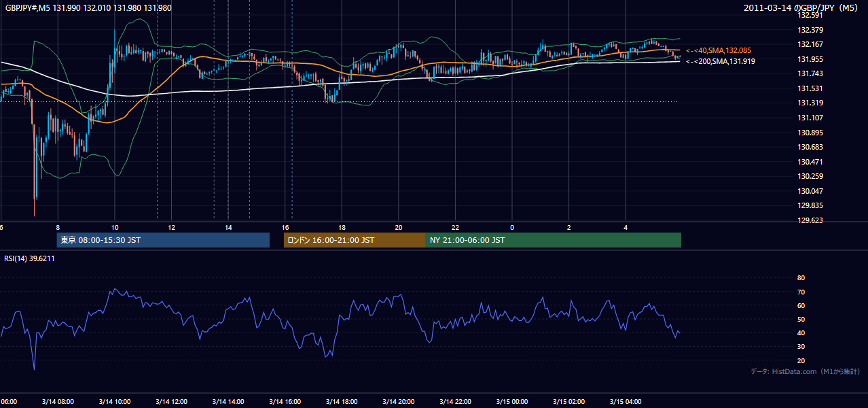Image resolution: width=868 pixels, height=408 pixels.
Task: Click the 40 SMA 132.085 orange label
Action: pos(719,50)
